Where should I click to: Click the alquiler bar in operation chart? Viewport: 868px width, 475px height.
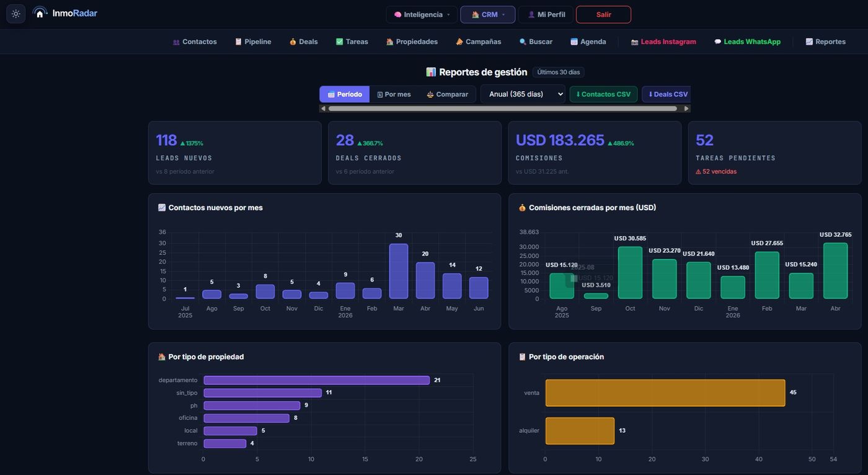[x=580, y=430]
